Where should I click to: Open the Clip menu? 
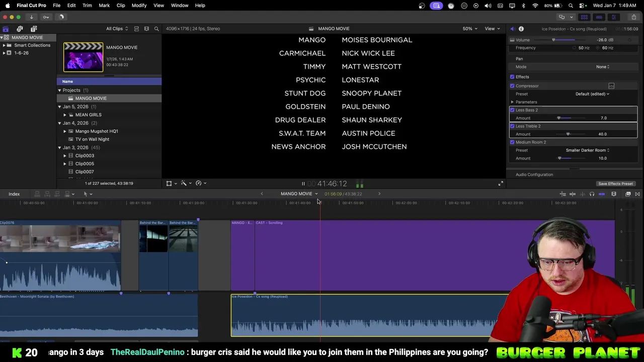point(121,6)
